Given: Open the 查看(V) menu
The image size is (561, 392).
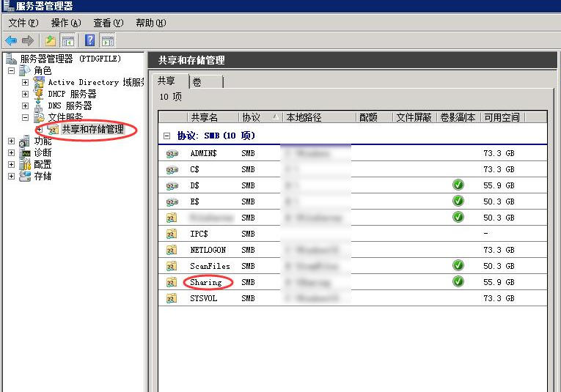Looking at the screenshot, I should [108, 23].
